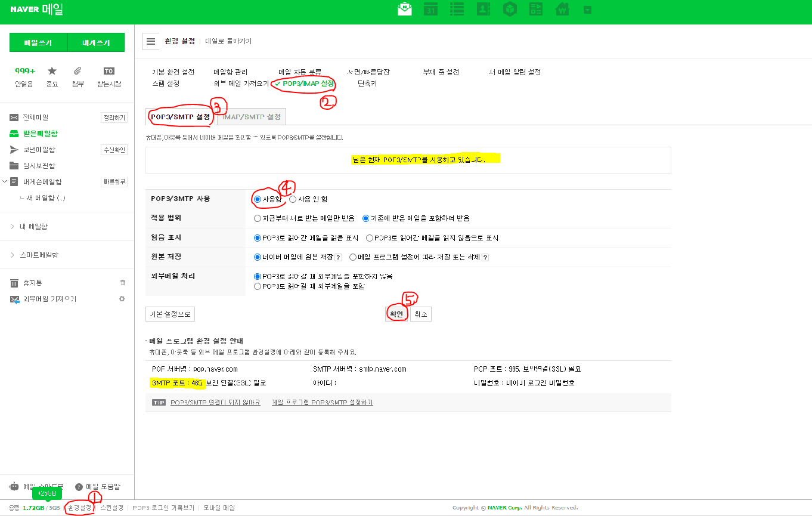Expand the header more-services dropdown arrow
The width and height of the screenshot is (812, 516).
tap(587, 10)
